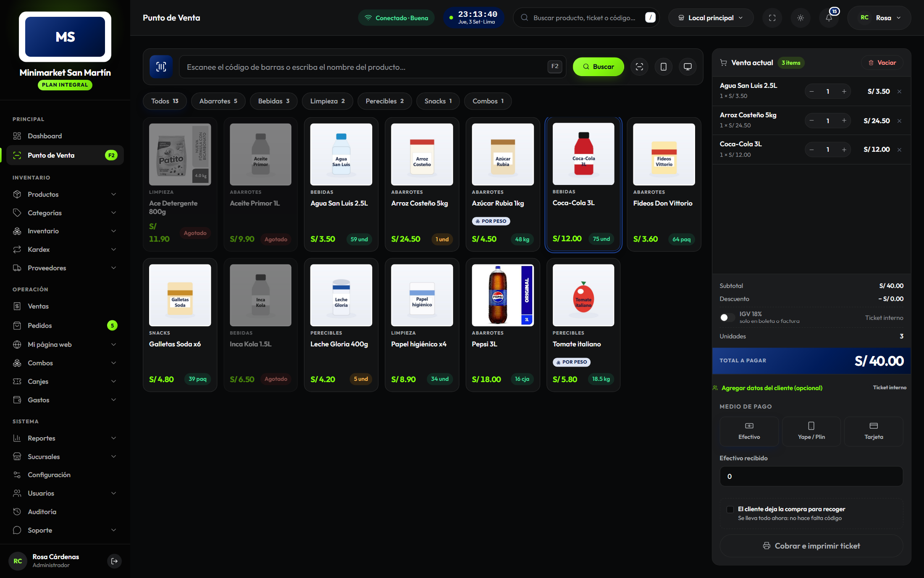Increase Coca-Cola 3L quantity in cart

[844, 150]
